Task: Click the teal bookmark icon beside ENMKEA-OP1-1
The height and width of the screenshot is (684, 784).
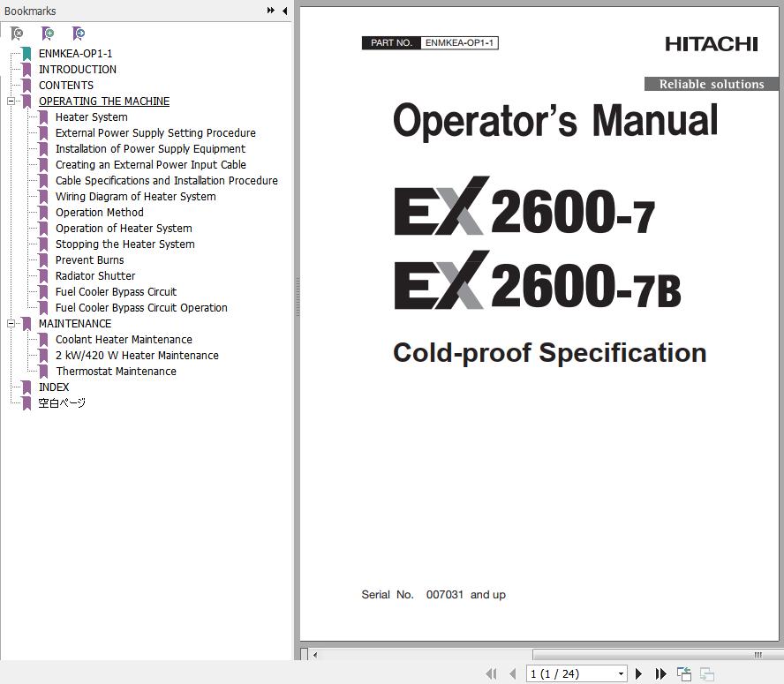Action: 27,54
